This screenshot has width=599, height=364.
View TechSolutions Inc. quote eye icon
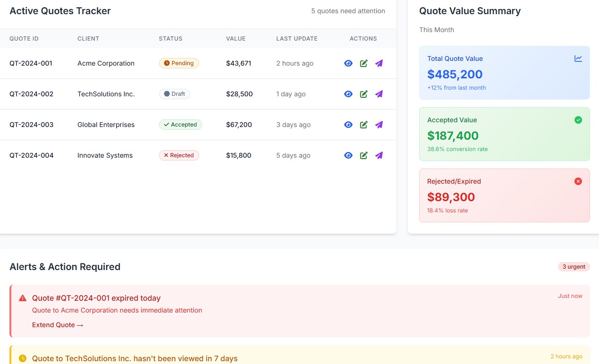tap(348, 94)
